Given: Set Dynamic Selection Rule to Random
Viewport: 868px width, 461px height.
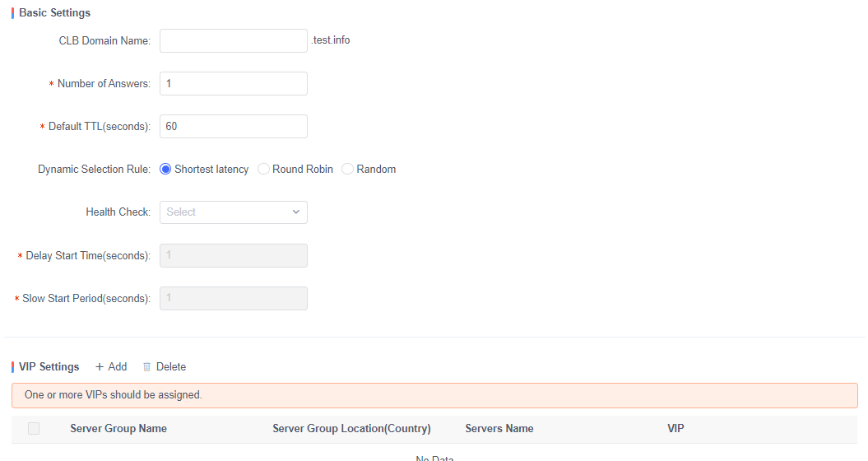Looking at the screenshot, I should tap(348, 169).
